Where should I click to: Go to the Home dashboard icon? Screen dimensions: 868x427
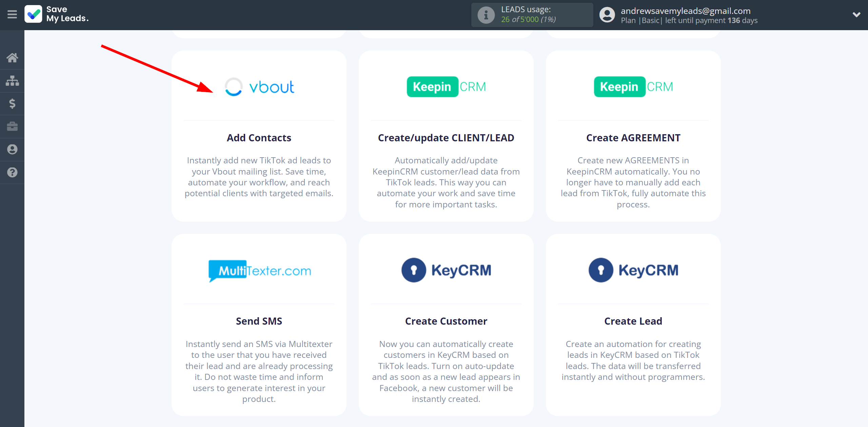point(12,58)
